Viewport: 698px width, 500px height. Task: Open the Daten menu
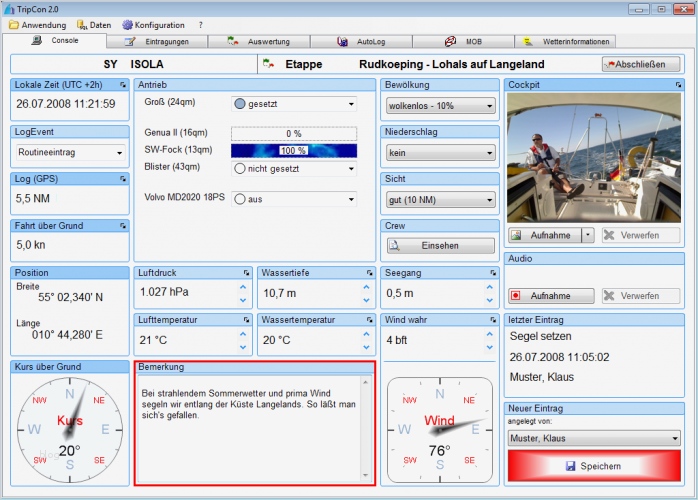coord(94,25)
